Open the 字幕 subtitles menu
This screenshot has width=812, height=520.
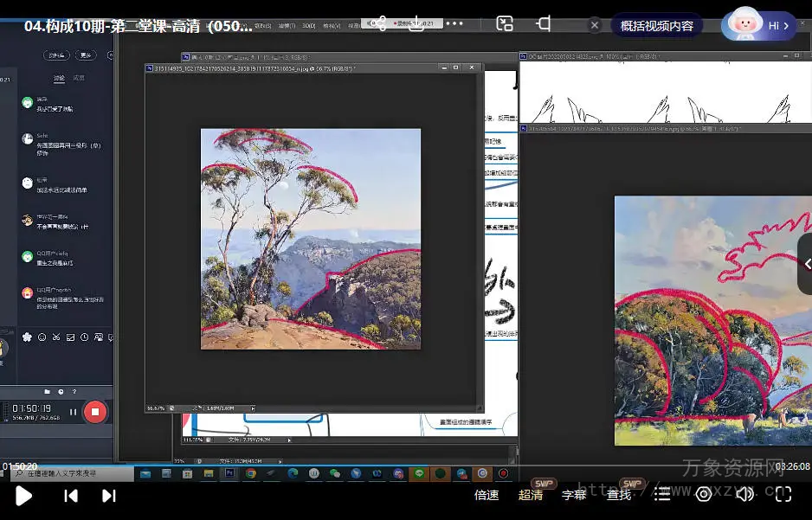click(x=574, y=495)
